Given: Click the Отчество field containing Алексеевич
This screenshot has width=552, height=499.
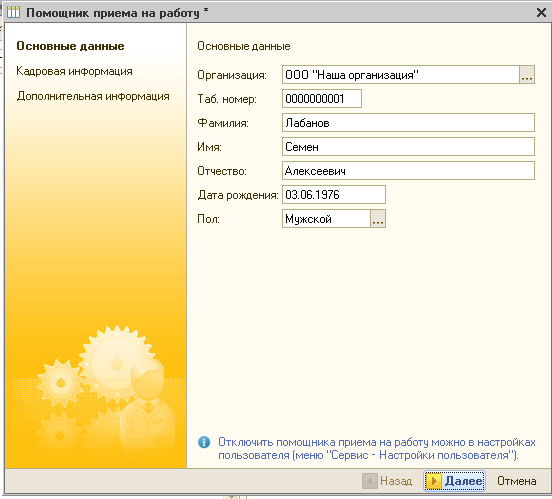Looking at the screenshot, I should [x=408, y=171].
